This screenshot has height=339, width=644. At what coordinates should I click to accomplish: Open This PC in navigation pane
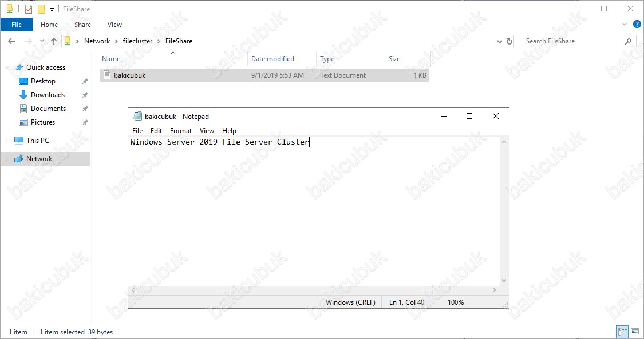[37, 141]
